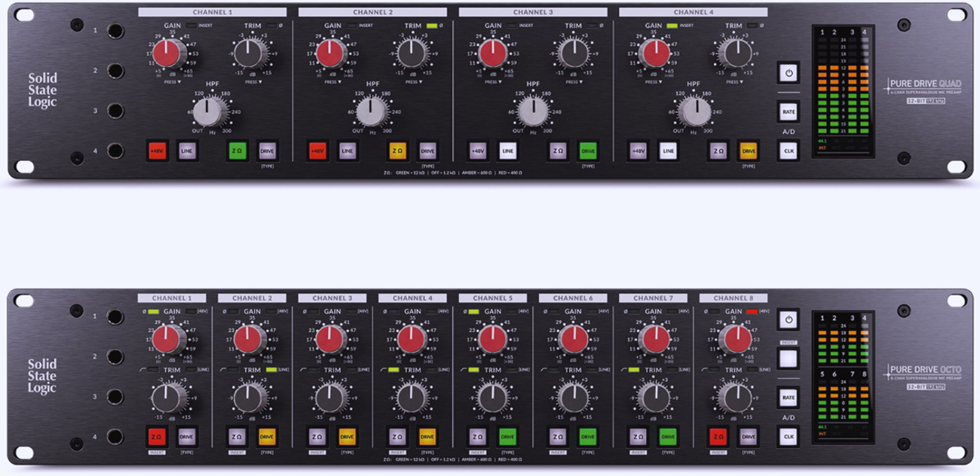This screenshot has width=980, height=476.
Task: Toggle LINE input on Quad Channel 3
Action: (x=507, y=151)
